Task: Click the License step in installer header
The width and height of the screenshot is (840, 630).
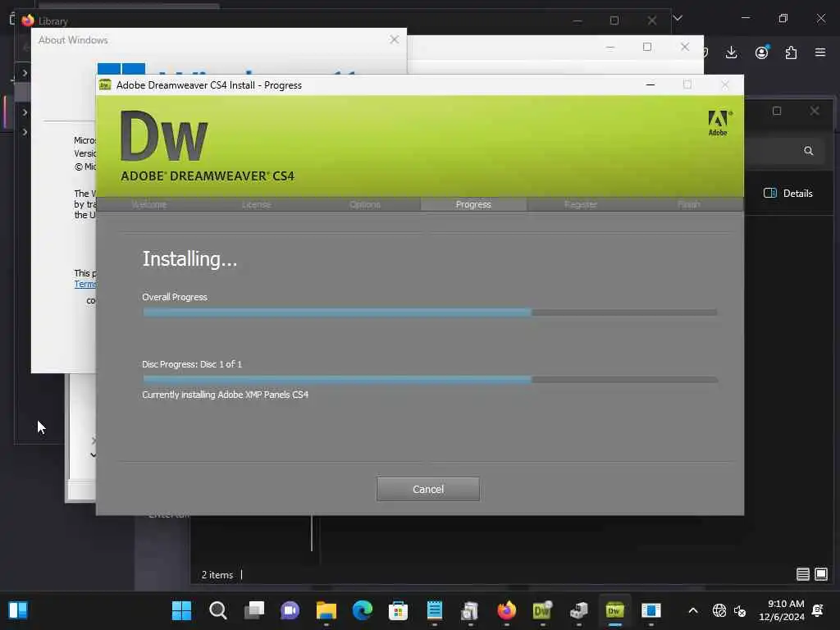Action: 256,204
